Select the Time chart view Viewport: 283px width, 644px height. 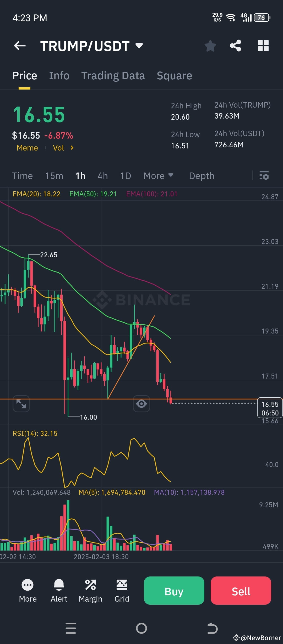[22, 176]
